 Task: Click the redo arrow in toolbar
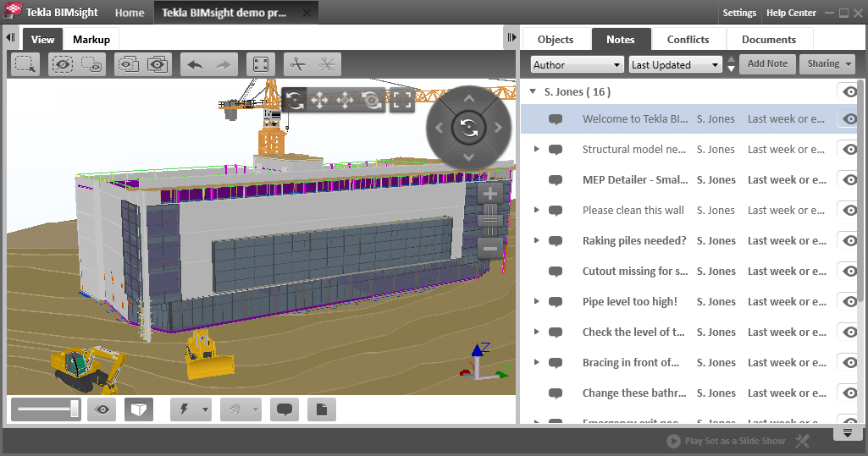pos(224,64)
